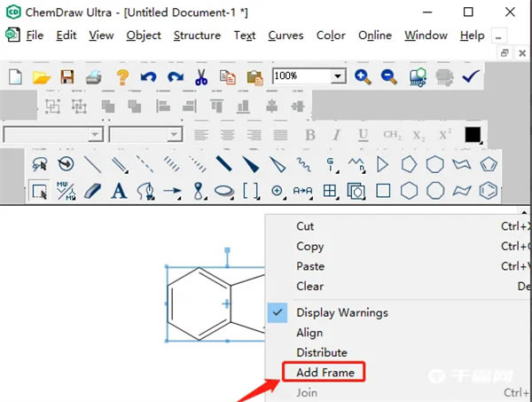Image resolution: width=532 pixels, height=402 pixels.
Task: Select the Cycloheptane ring tool
Action: pos(435,164)
